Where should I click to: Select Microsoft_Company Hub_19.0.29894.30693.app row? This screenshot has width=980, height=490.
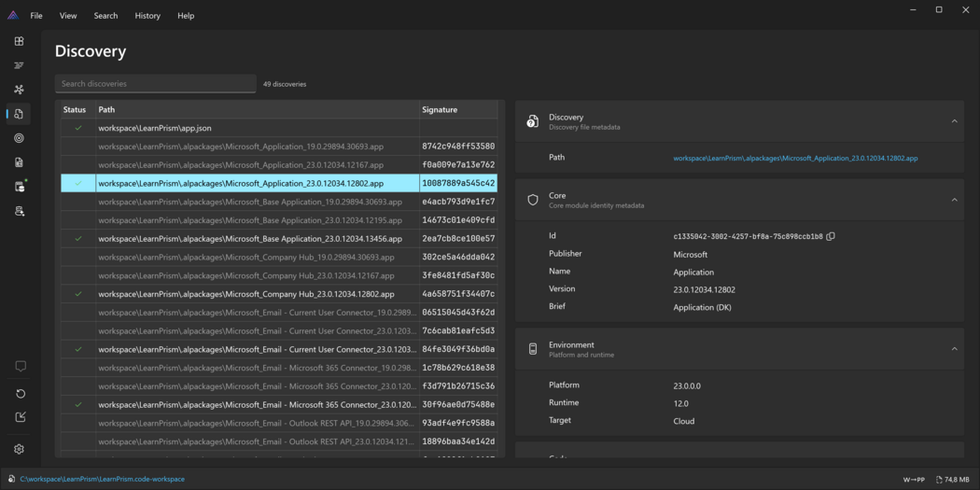coord(279,257)
